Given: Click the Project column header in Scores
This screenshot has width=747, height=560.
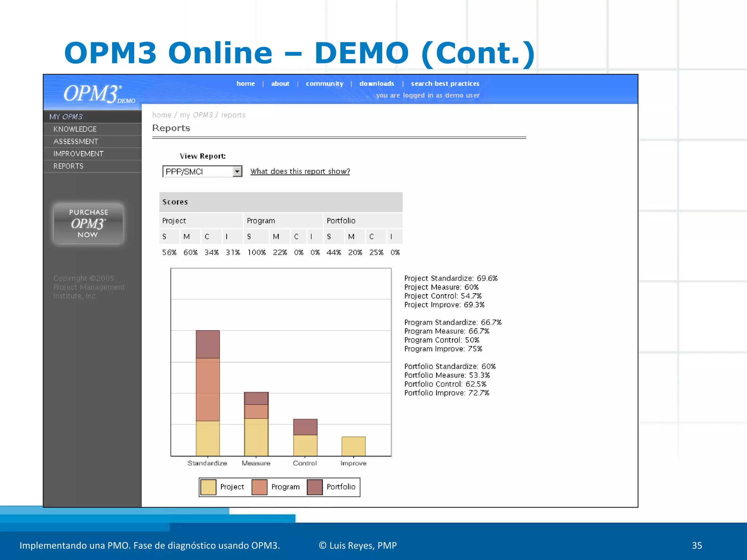Looking at the screenshot, I should 201,221.
